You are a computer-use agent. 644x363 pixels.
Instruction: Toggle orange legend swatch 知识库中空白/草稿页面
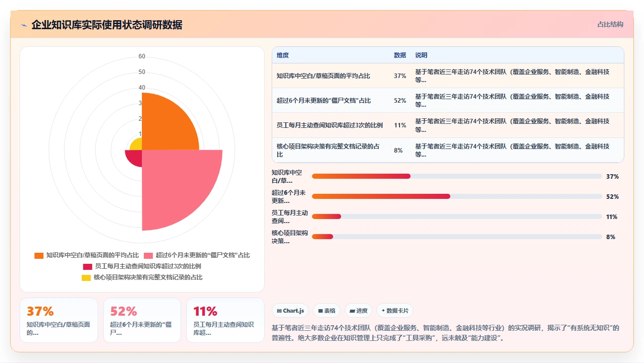coord(39,255)
